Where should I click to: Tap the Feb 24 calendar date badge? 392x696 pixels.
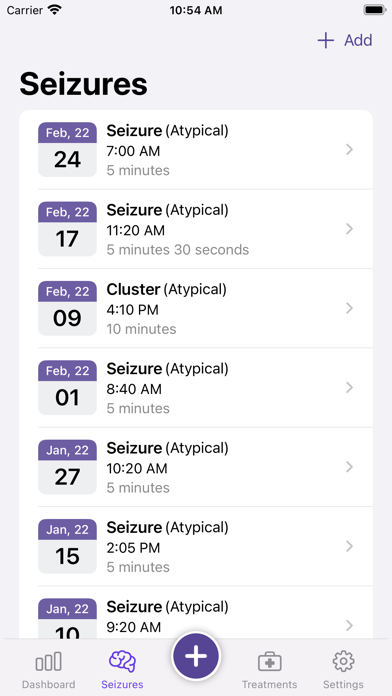67,150
